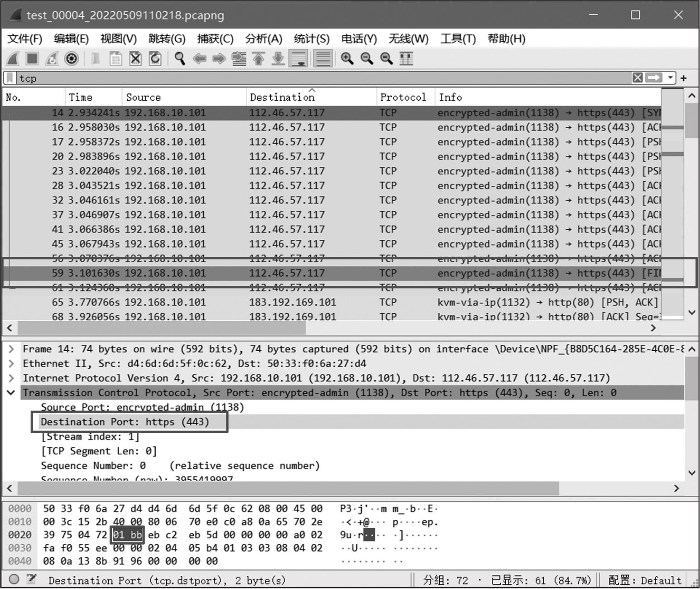Close the current capture file
Viewport: 700px width, 589px height.
point(135,58)
